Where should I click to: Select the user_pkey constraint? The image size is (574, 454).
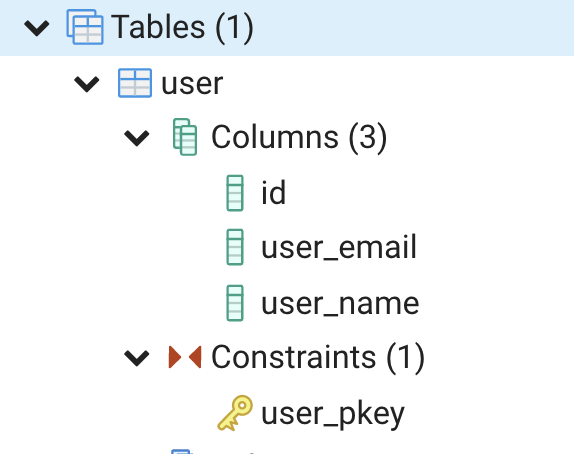pos(333,414)
